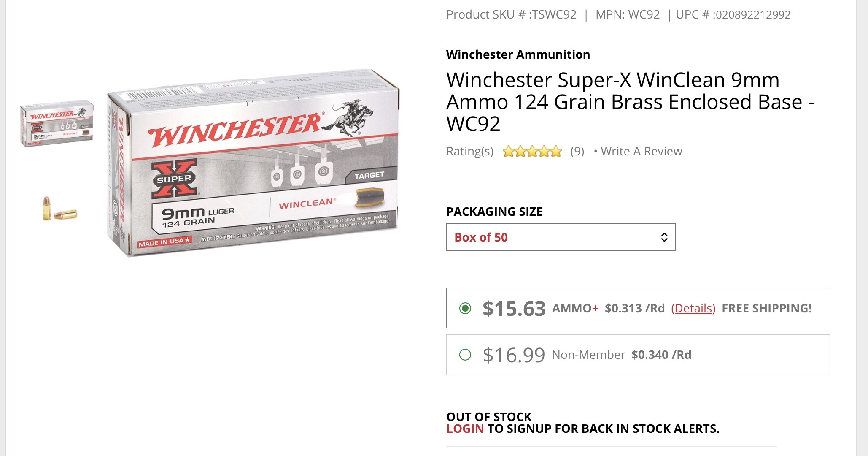View the loose bullets thumbnail image
The image size is (868, 456).
point(59,209)
